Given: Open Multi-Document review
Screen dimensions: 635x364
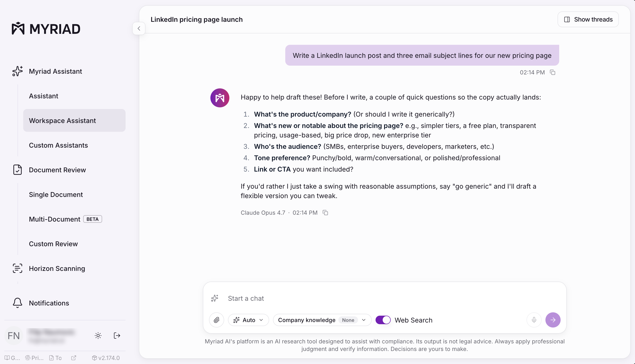Looking at the screenshot, I should click(54, 219).
